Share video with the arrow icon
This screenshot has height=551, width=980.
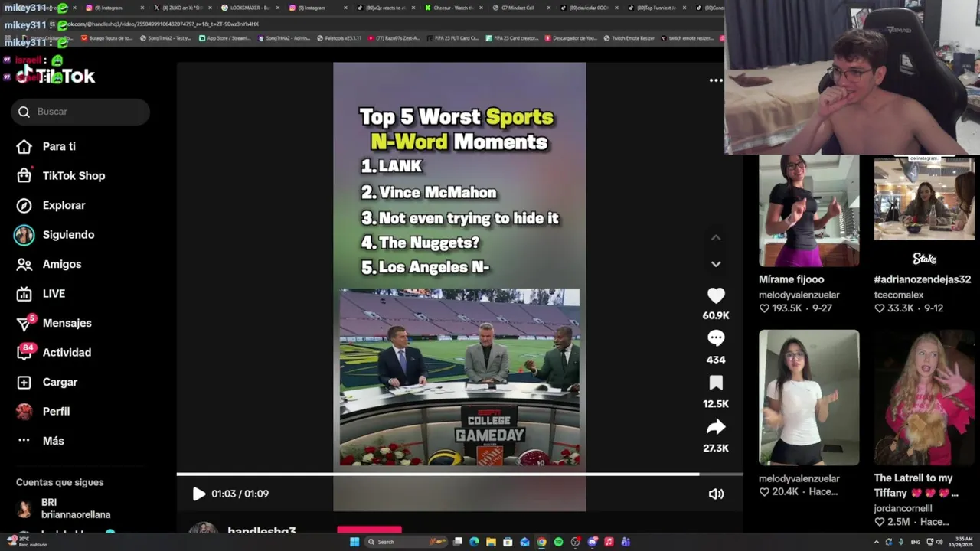tap(716, 427)
